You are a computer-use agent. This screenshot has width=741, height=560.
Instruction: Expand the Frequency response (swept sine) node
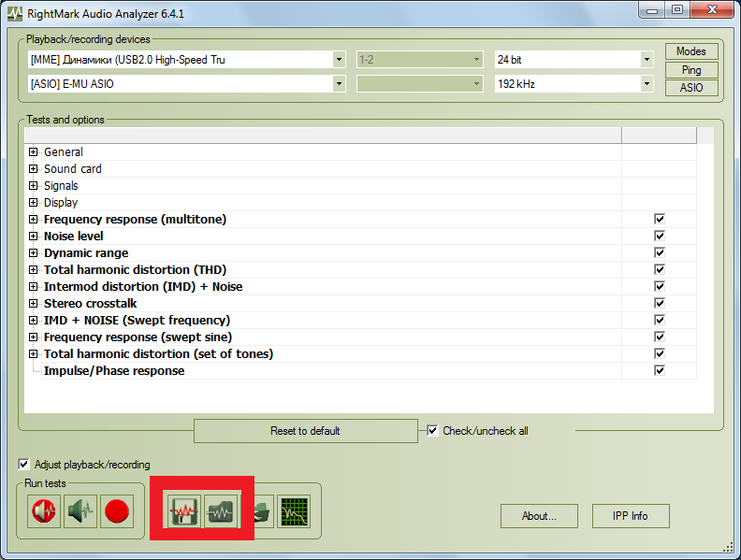(33, 337)
